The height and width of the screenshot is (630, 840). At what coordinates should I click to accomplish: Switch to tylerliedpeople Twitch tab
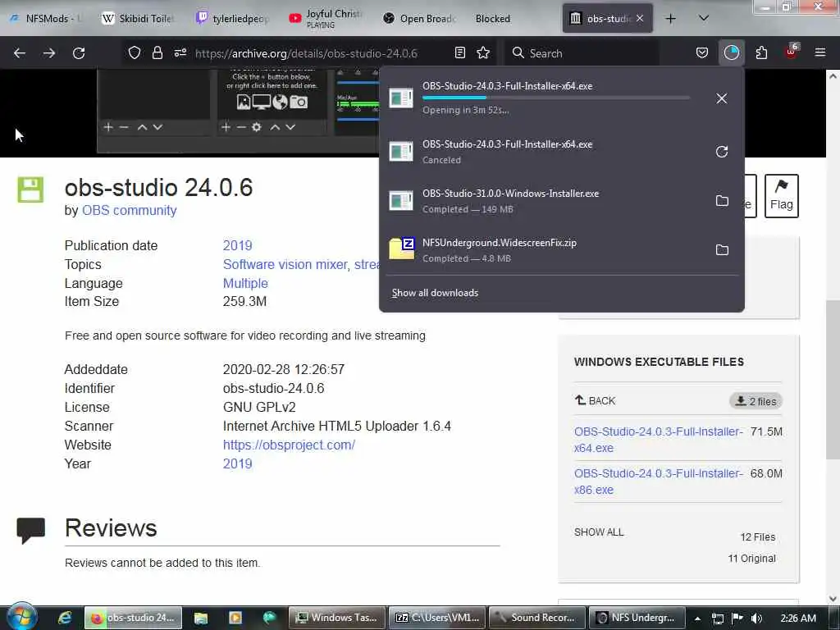232,18
